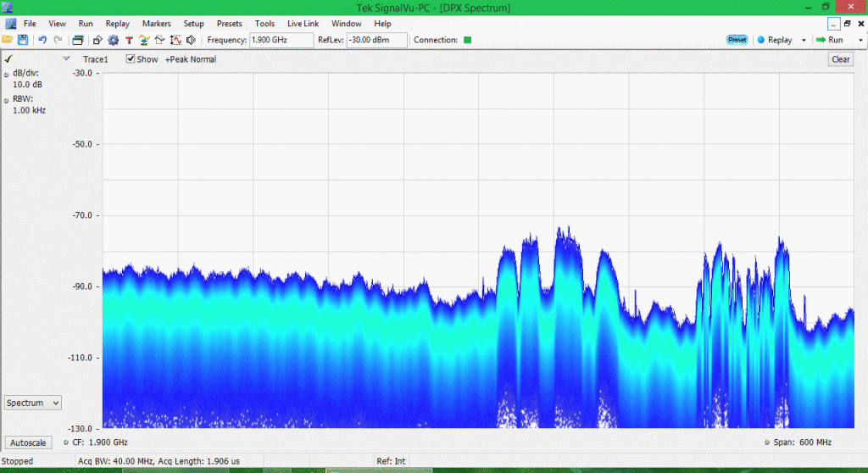This screenshot has width=868, height=473.
Task: Click the undo arrow icon
Action: pyautogui.click(x=42, y=40)
